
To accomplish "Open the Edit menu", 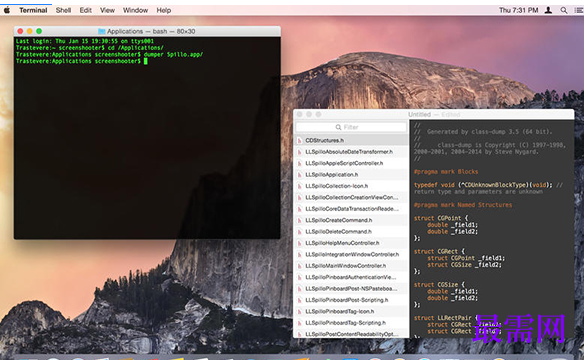I will point(85,10).
